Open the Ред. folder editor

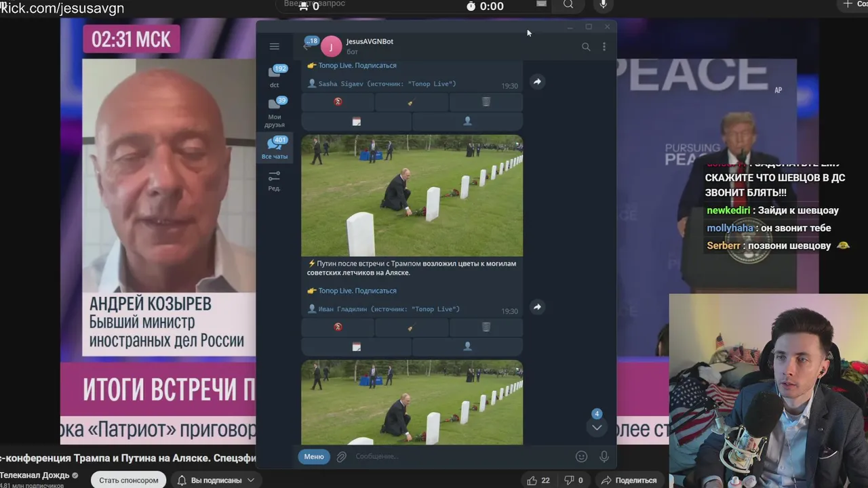click(x=275, y=180)
